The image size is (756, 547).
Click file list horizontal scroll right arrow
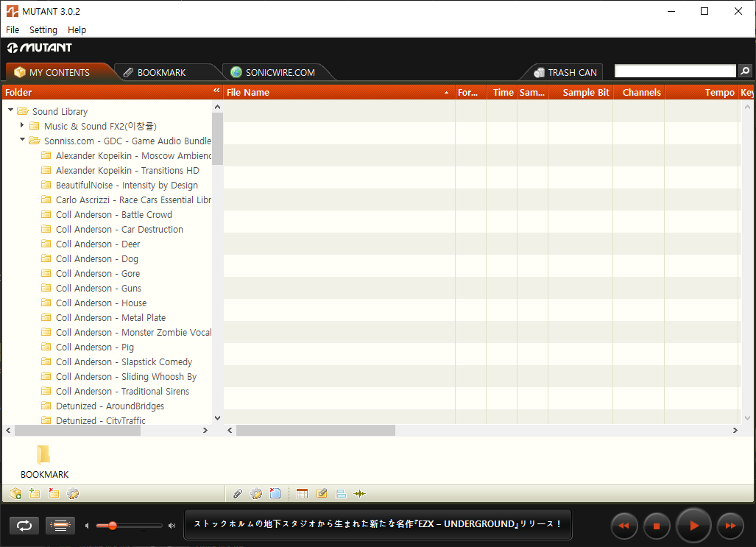(735, 430)
